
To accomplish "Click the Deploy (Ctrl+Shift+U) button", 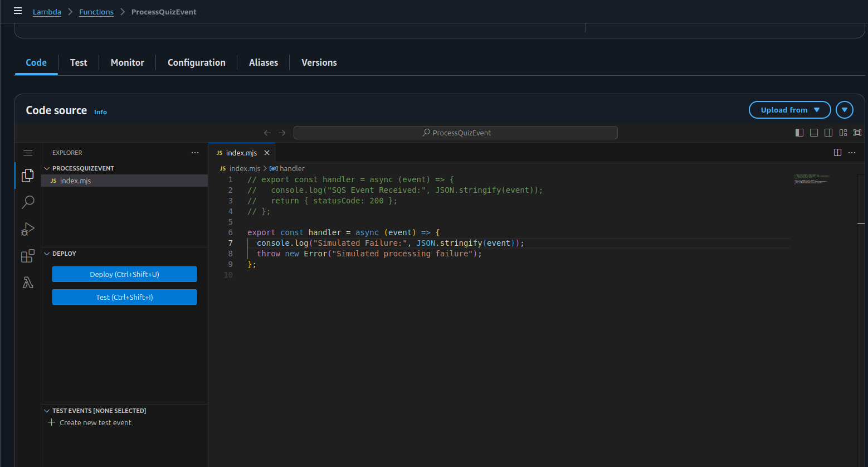I will (x=124, y=274).
